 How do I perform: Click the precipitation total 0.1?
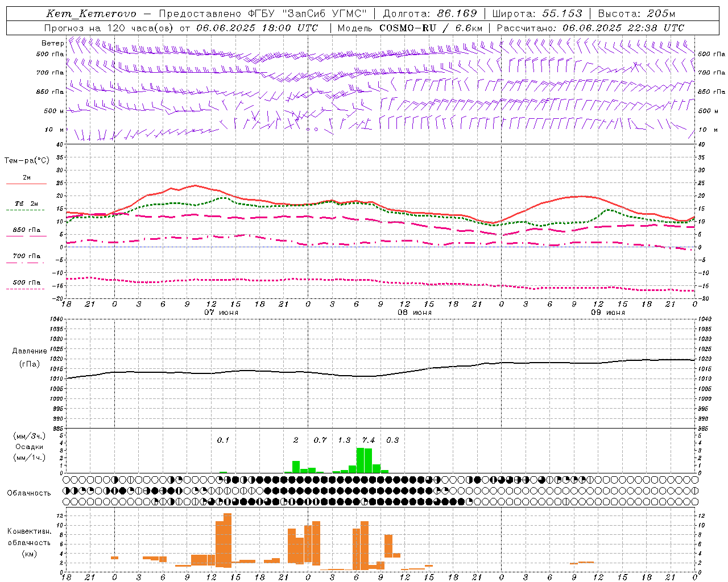pyautogui.click(x=223, y=440)
